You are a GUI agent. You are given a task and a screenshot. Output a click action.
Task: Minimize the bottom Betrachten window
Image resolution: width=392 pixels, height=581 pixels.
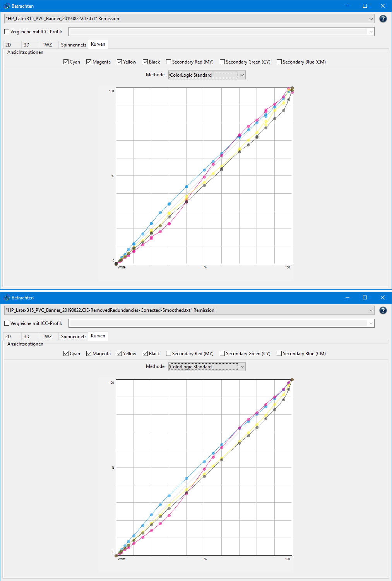347,298
